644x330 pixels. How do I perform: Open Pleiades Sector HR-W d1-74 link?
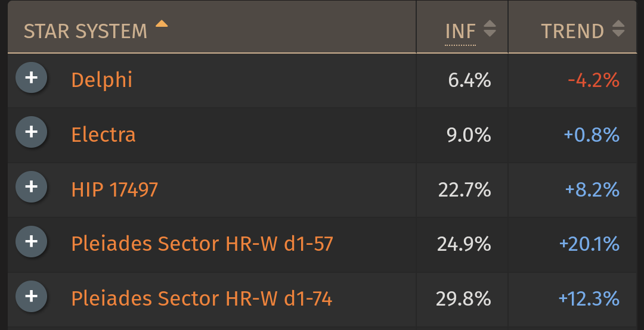(x=202, y=299)
